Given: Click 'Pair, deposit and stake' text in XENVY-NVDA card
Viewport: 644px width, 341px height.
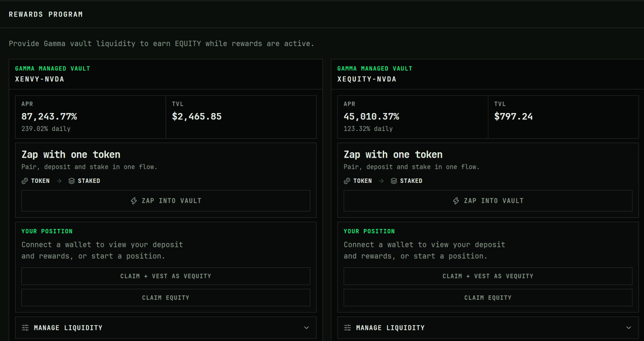Looking at the screenshot, I should coord(89,167).
